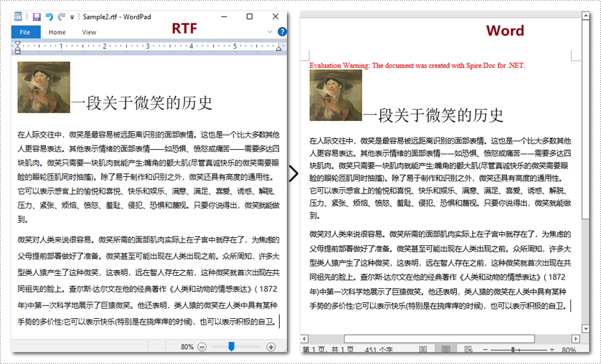
Task: Close the WordPad window
Action: coord(275,17)
